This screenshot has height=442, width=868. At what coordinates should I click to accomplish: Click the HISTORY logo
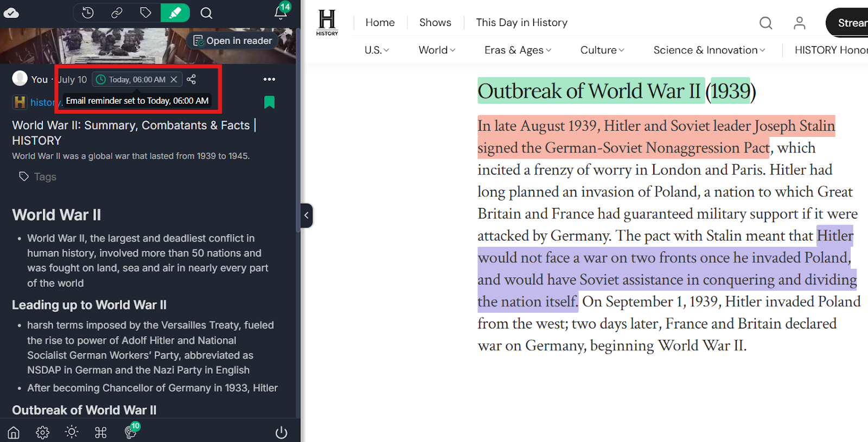tap(327, 22)
